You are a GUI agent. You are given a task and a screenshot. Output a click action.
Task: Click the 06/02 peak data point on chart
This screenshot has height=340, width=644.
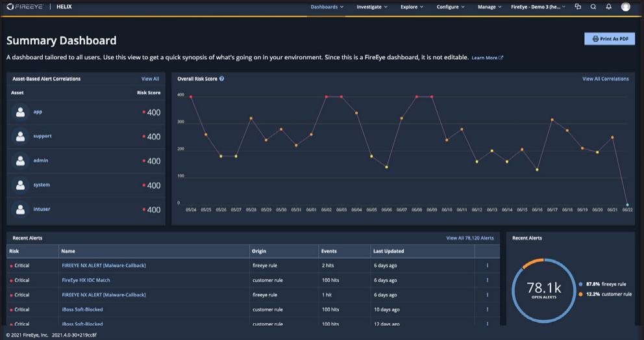coord(326,97)
